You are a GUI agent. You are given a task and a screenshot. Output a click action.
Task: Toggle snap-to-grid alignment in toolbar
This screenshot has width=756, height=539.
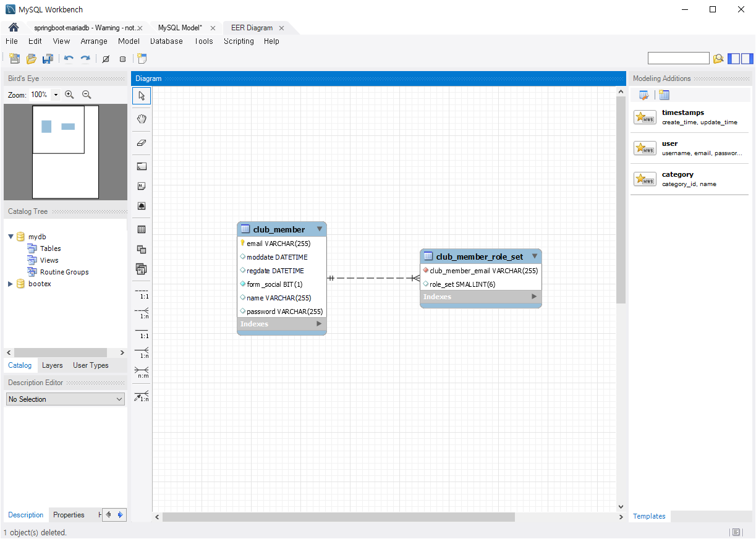(x=122, y=59)
